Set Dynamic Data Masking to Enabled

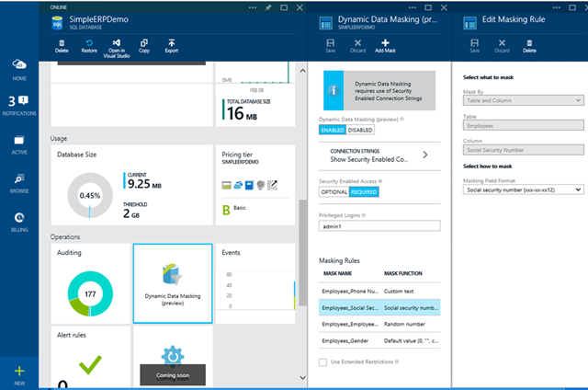[x=333, y=130]
